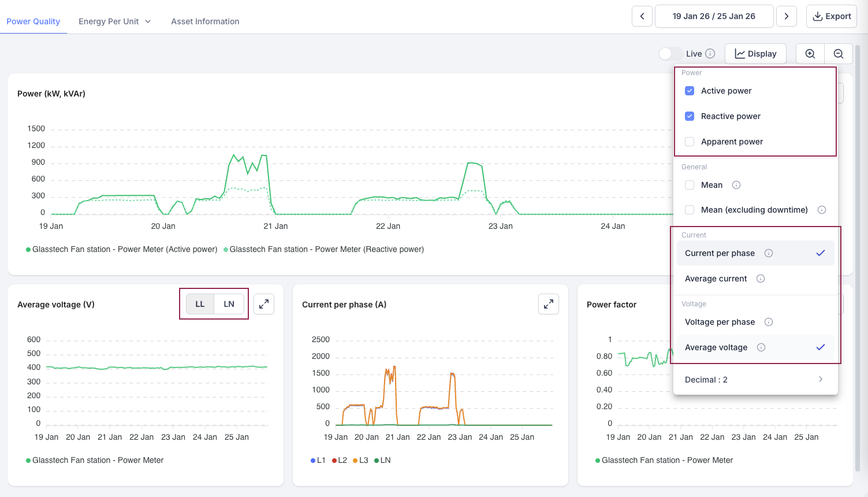Click the zoom in magnifier icon
The image size is (868, 497).
point(810,54)
